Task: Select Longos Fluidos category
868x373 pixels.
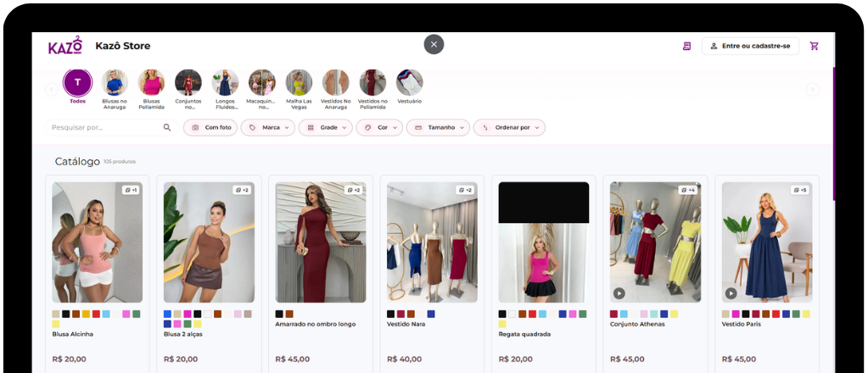Action: [x=225, y=90]
